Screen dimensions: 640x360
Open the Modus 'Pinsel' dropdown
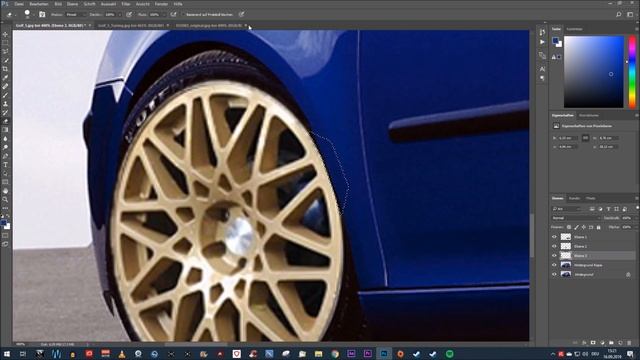pos(76,14)
